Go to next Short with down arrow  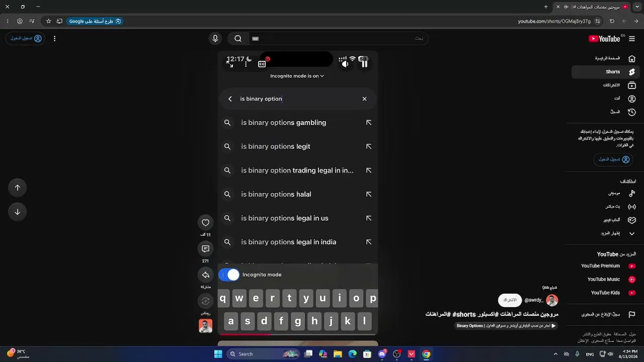point(18,212)
